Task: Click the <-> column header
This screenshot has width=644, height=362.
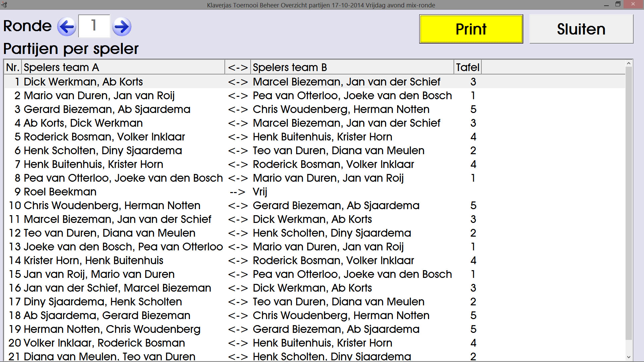Action: pos(237,67)
